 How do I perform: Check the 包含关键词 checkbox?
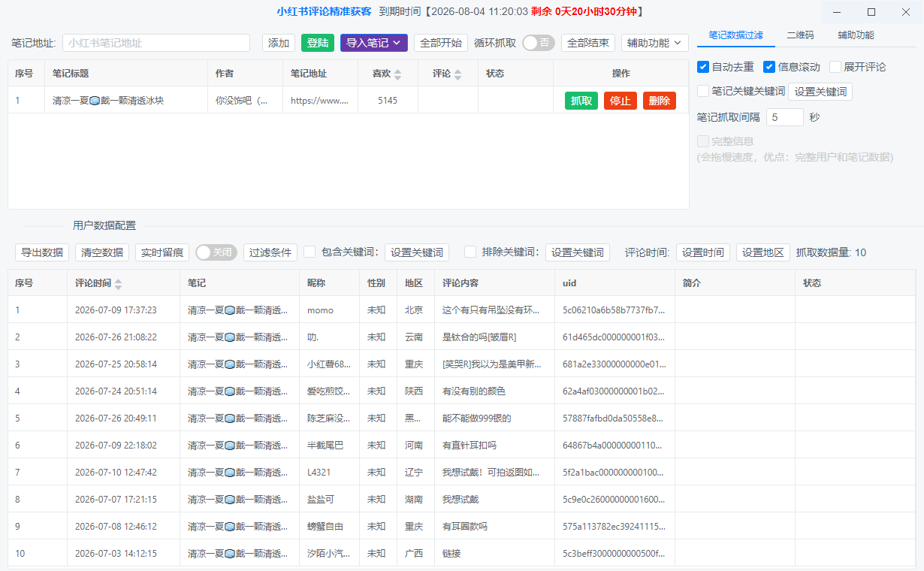[310, 252]
